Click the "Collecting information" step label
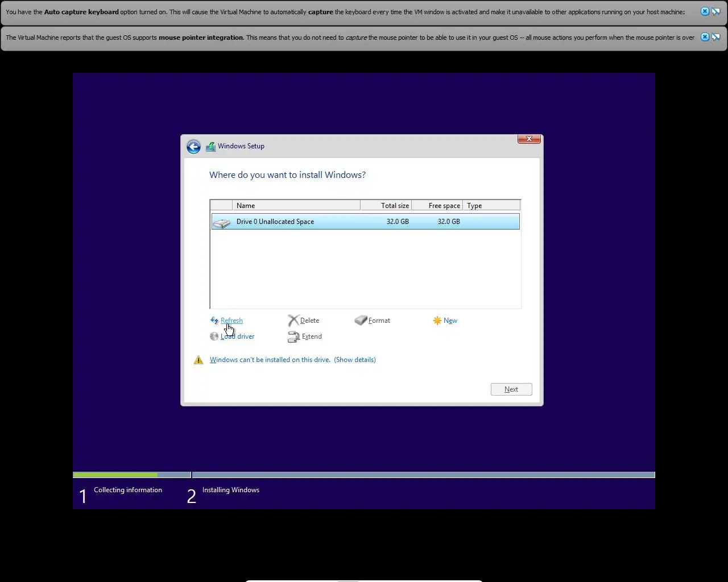Screen dimensions: 728x582 (128, 490)
